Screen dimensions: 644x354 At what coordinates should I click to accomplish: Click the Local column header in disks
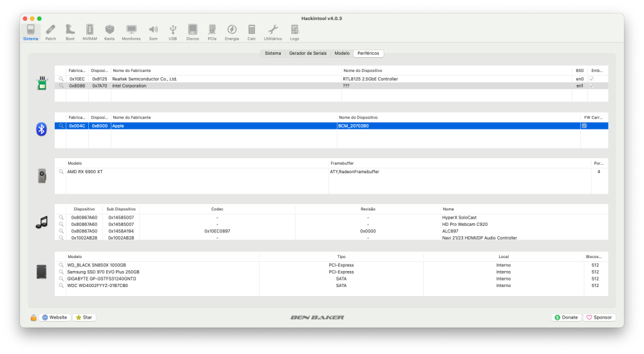point(504,257)
